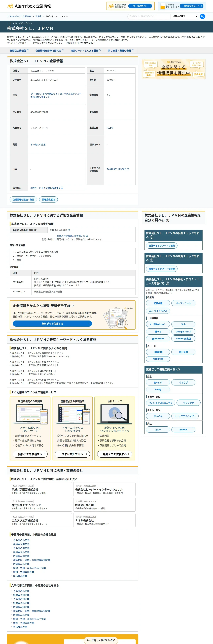Click help icon beside 会社法人等番号 040001125862
Screen dimensions: 213x644
69,230
